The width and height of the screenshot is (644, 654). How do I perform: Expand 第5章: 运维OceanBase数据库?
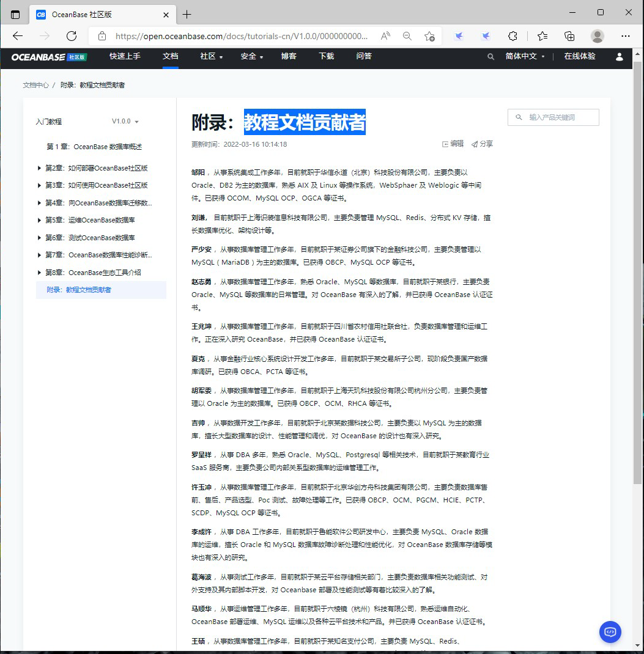pyautogui.click(x=86, y=220)
